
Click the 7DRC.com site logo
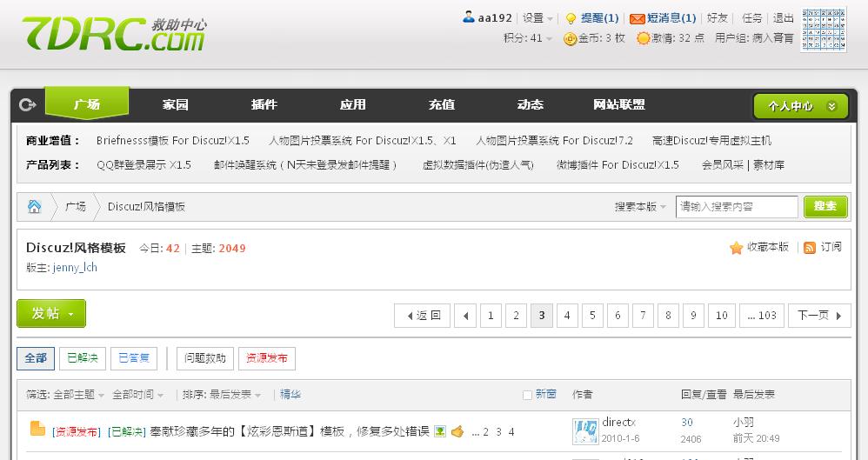[x=113, y=34]
